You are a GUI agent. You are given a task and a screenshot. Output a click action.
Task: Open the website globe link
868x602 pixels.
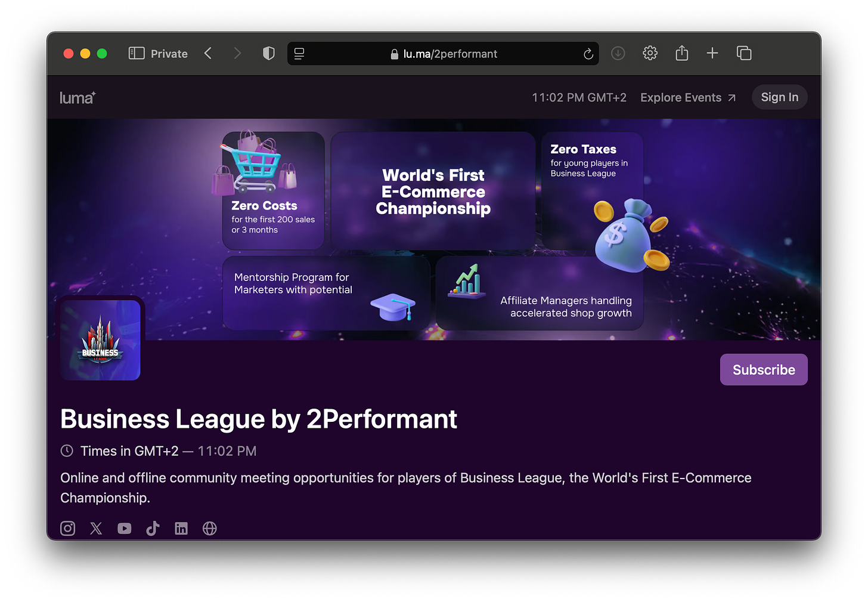click(x=210, y=528)
